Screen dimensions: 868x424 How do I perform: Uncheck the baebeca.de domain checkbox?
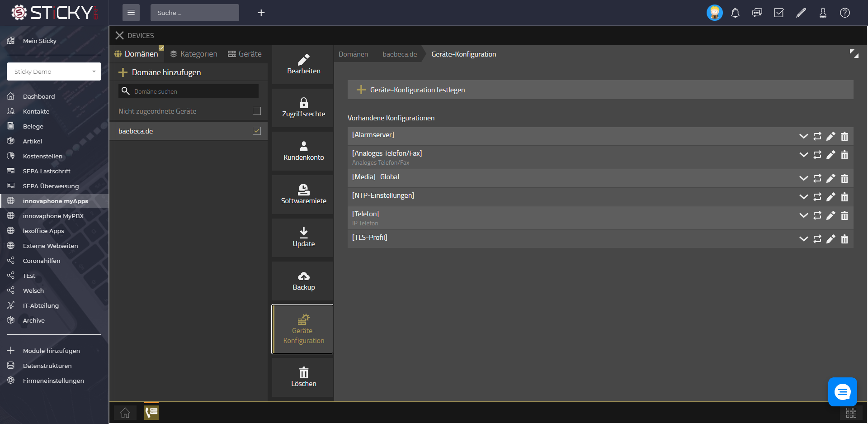pyautogui.click(x=257, y=131)
